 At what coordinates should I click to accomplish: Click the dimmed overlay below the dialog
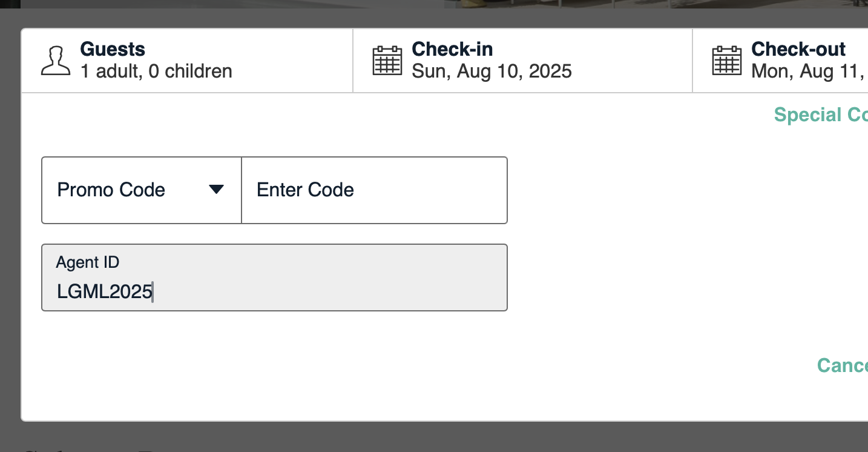(424, 437)
